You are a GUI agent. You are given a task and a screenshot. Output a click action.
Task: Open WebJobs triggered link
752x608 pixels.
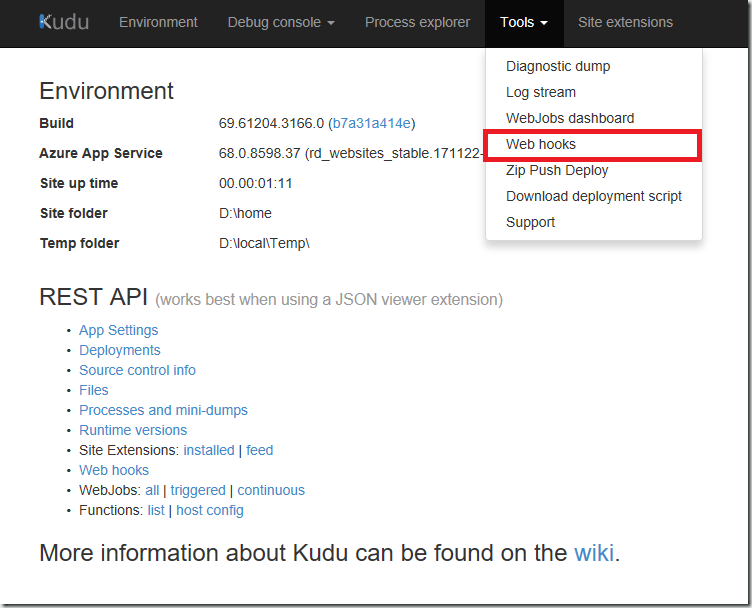(198, 490)
